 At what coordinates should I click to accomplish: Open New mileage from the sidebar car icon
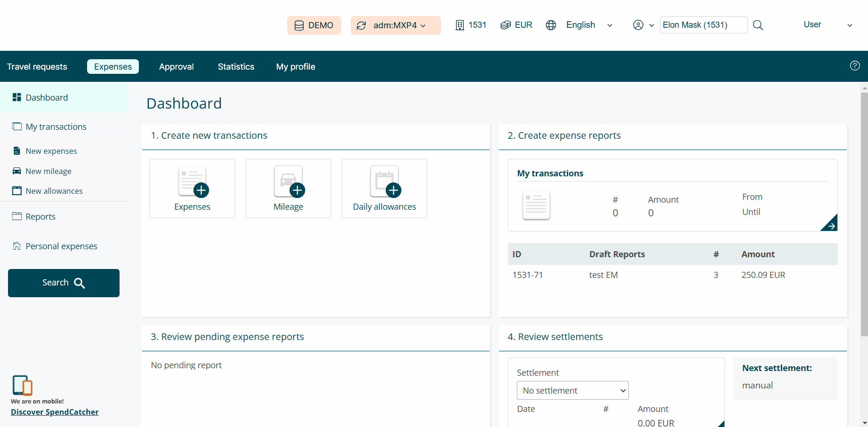coord(17,171)
